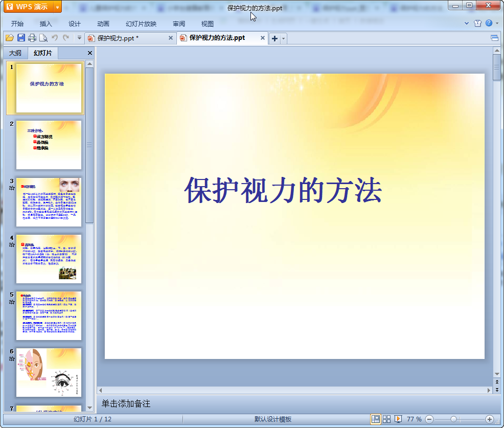Select slide 5 thumbnail

(49, 316)
